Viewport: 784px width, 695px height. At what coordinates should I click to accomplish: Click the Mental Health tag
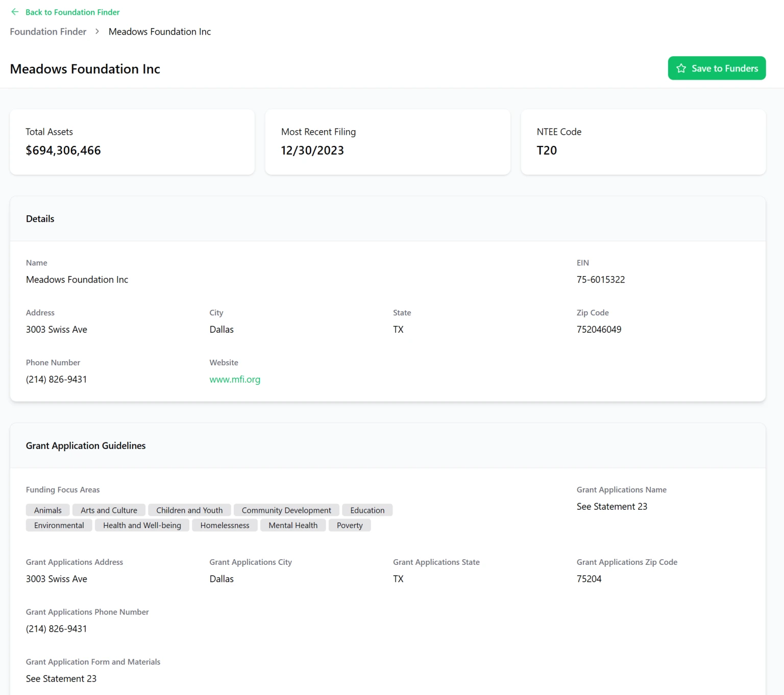point(293,526)
